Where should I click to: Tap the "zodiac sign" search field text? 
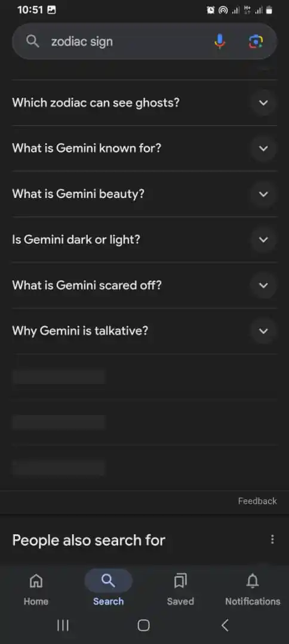[x=82, y=42]
